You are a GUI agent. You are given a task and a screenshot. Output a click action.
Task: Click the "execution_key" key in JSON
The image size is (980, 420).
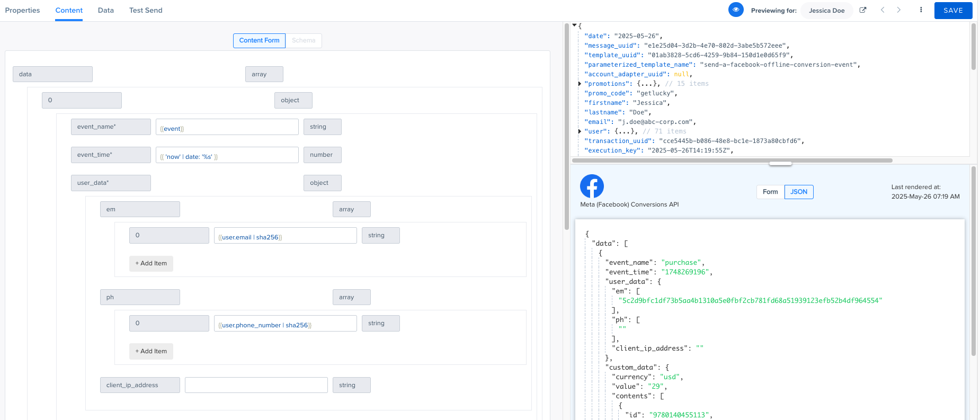click(613, 150)
